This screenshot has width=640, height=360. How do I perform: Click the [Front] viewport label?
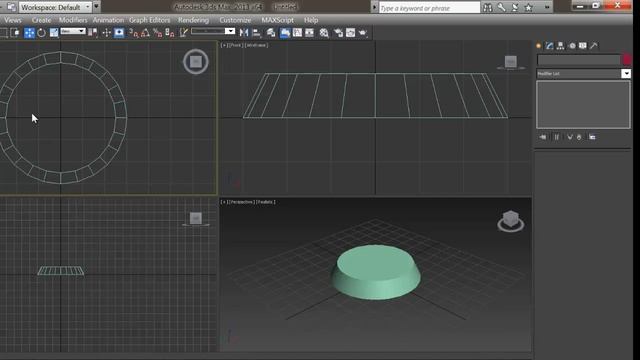click(x=236, y=45)
